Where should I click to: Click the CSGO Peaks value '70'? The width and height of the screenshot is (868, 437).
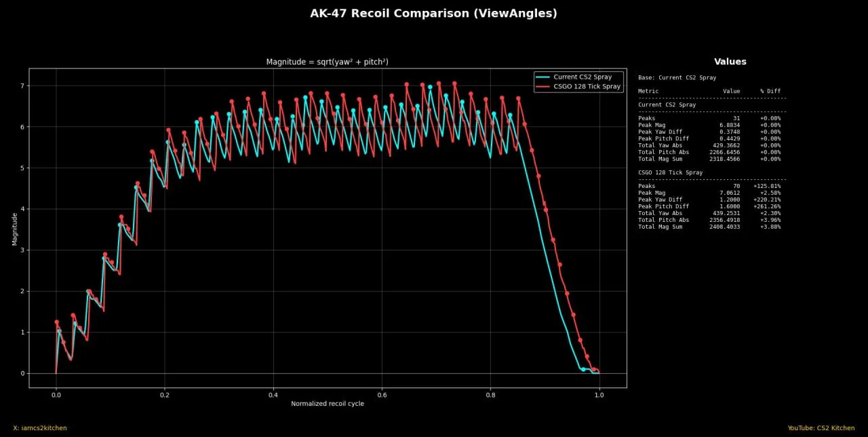(x=736, y=186)
